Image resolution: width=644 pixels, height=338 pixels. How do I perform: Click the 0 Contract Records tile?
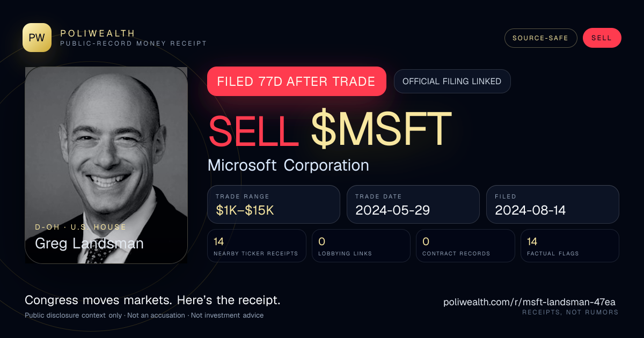(x=465, y=246)
